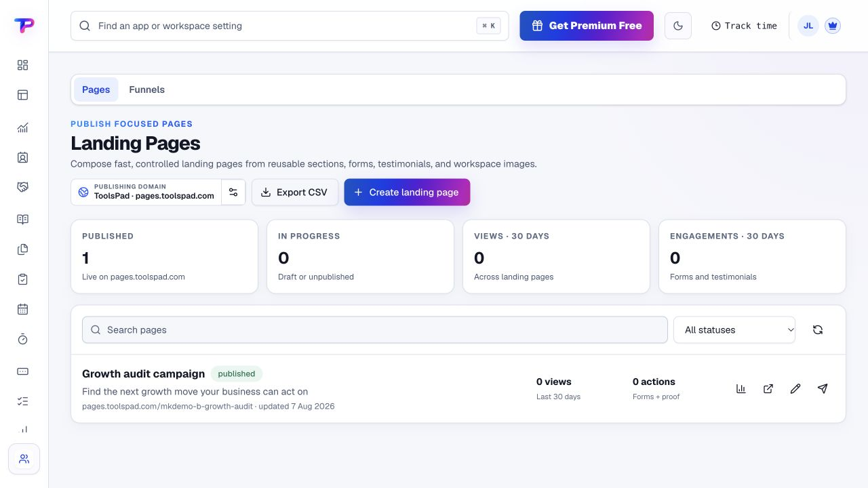Open the checklist icon in sidebar

tap(22, 401)
